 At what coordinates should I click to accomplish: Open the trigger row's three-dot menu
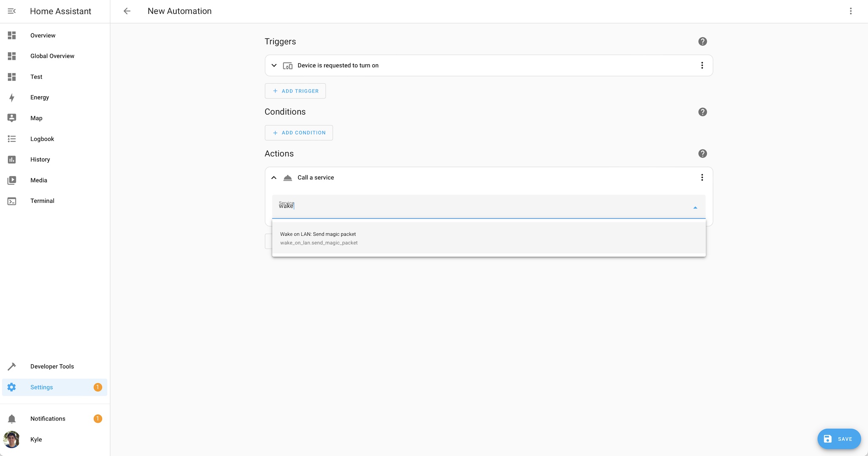tap(702, 66)
